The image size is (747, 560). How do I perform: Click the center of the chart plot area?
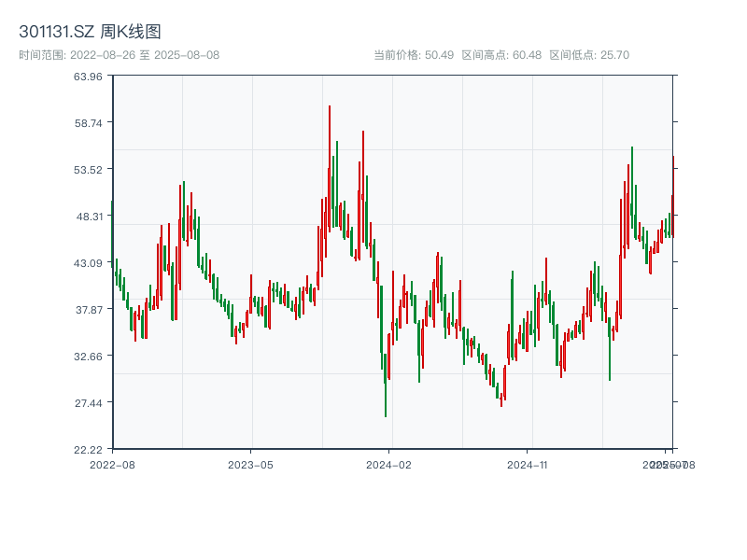click(392, 264)
